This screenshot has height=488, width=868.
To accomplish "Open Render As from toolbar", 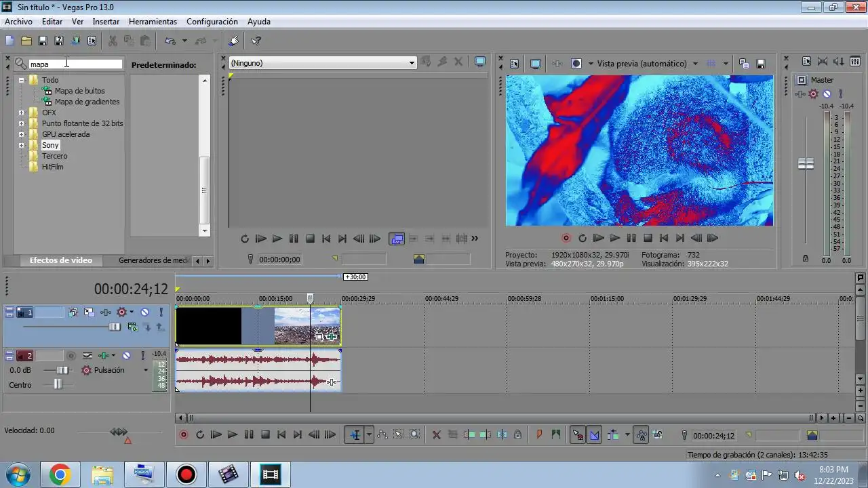I will [x=75, y=41].
